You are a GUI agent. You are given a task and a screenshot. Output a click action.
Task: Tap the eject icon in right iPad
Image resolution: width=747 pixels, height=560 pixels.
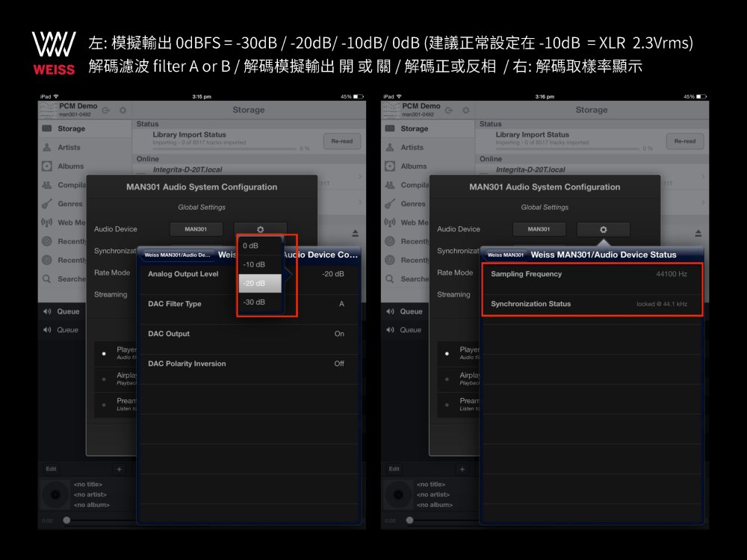point(698,233)
